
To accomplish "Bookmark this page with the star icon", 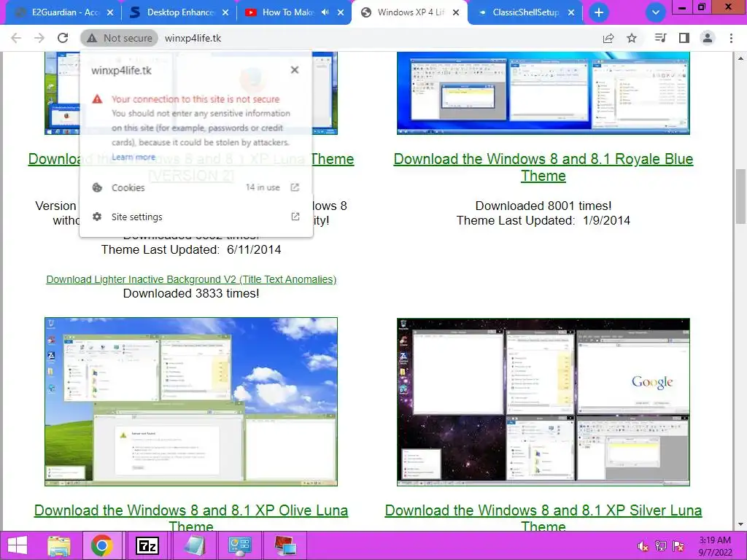I will click(x=632, y=38).
